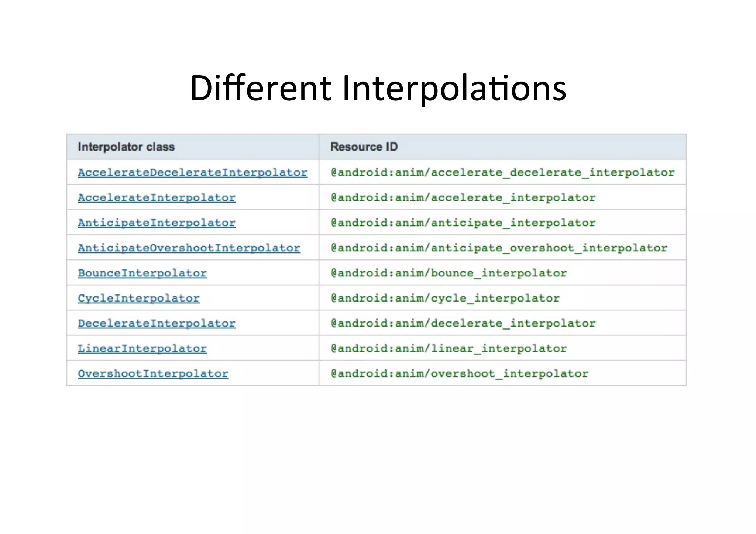This screenshot has width=756, height=534.
Task: Click the cycle_interpolator resource ID
Action: tap(445, 298)
